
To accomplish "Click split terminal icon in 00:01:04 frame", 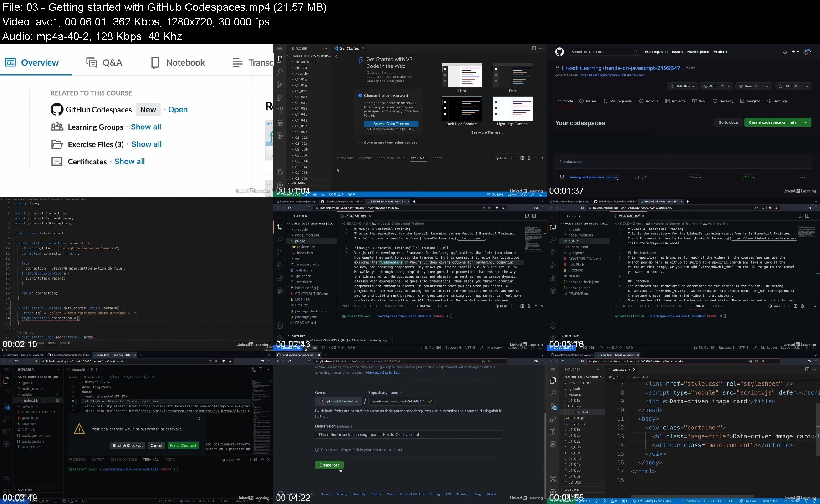I will point(522,158).
